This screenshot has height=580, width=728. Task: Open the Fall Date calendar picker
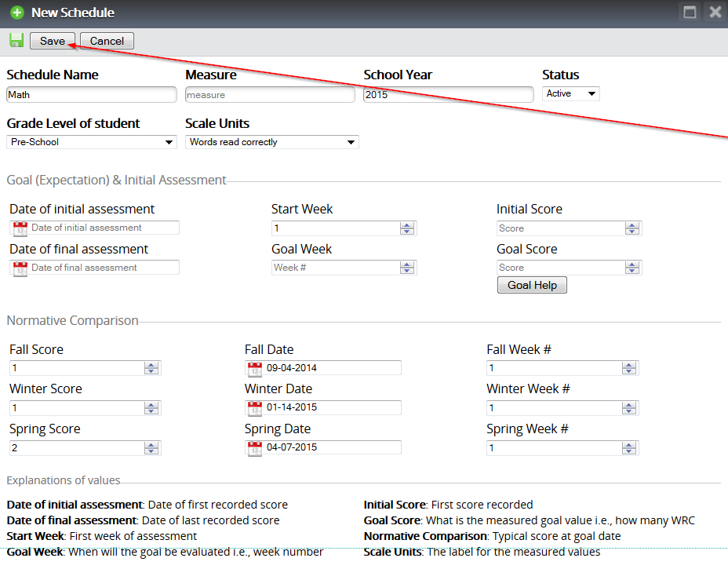[255, 368]
